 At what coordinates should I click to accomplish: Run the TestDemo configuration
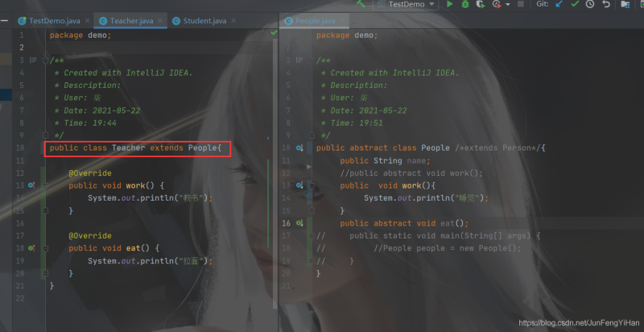click(x=450, y=5)
